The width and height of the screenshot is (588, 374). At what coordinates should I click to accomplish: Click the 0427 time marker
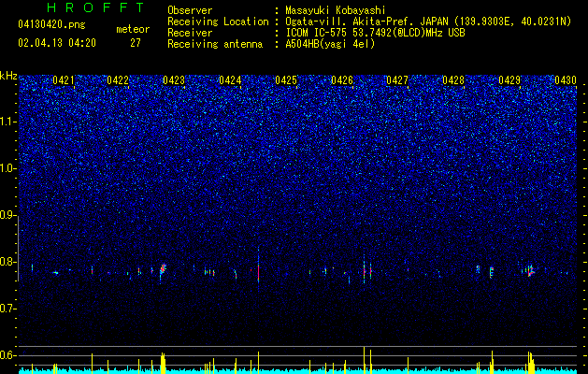397,79
